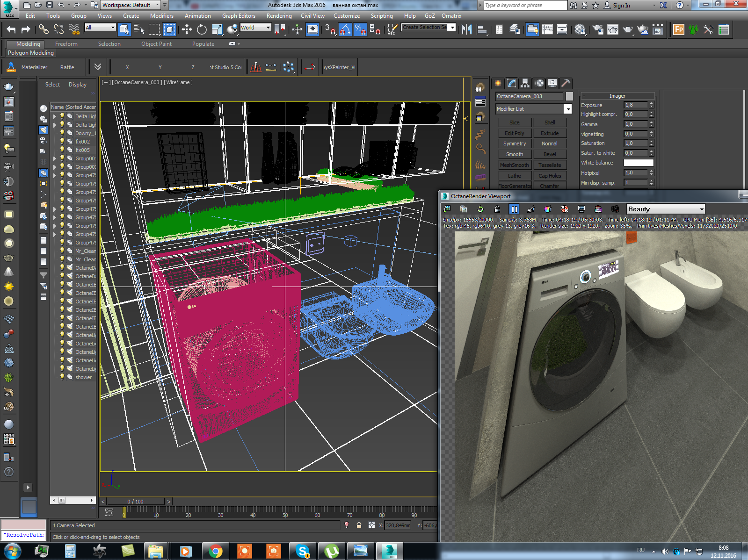
Task: Toggle the selection lock in status bar
Action: point(359,525)
